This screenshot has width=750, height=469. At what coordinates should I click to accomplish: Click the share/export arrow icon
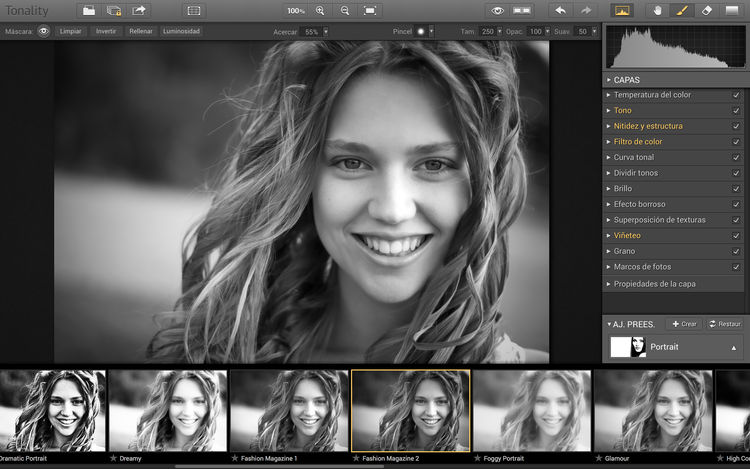click(139, 11)
